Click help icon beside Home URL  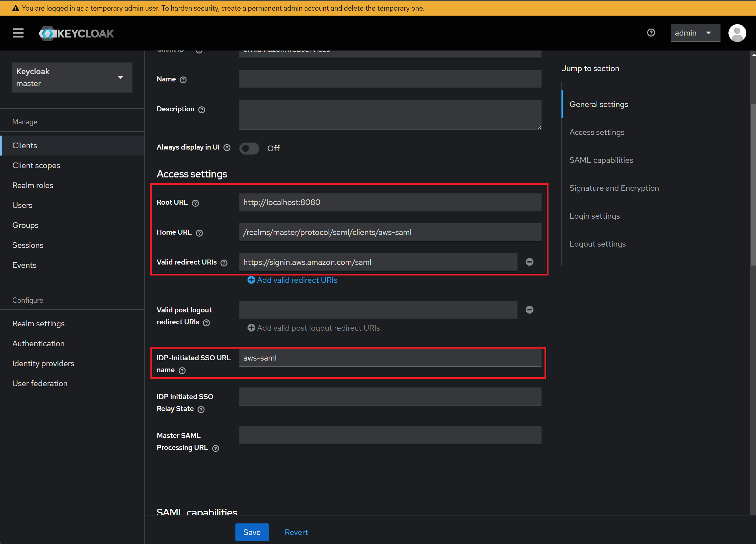point(199,233)
